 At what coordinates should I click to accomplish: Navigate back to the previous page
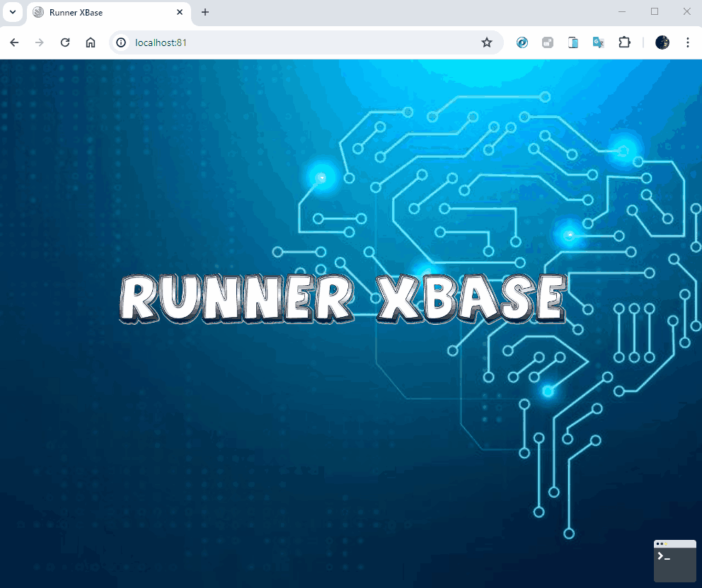[14, 42]
